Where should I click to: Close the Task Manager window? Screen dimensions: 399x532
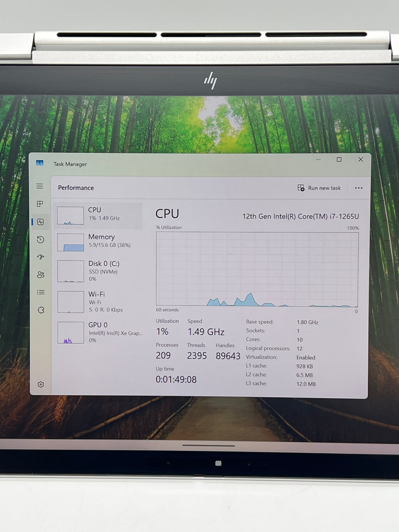361,159
